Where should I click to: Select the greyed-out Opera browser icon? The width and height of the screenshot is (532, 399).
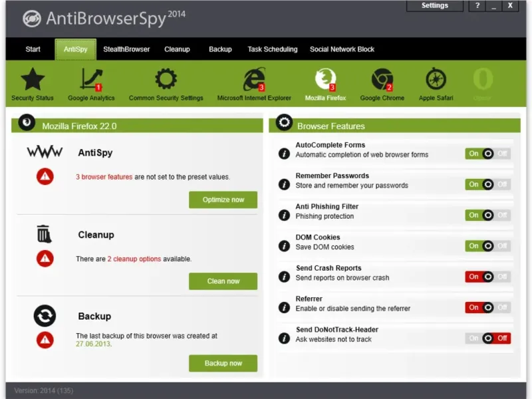[483, 78]
